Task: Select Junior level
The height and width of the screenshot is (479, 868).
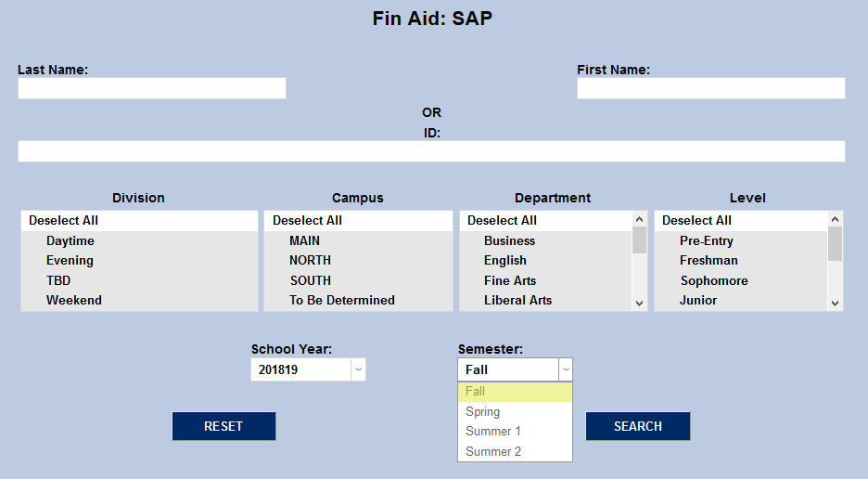Action: (741, 301)
